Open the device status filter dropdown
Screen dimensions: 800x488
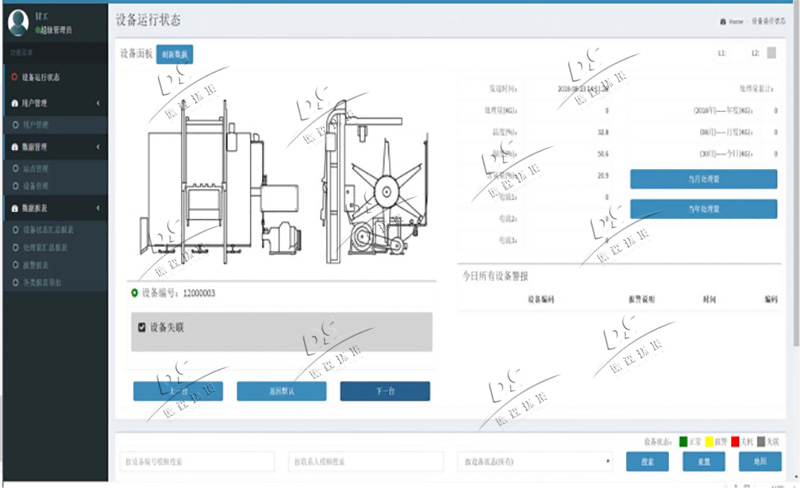(x=534, y=461)
